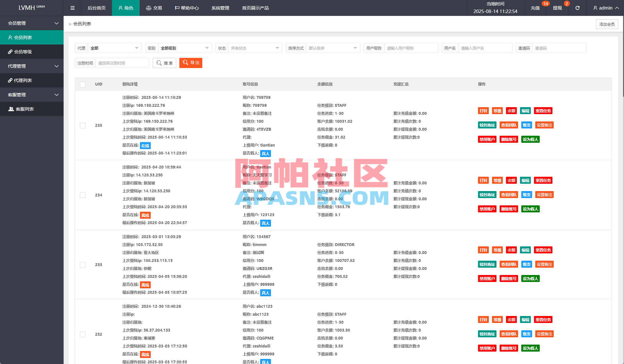624x364 pixels.
Task: Switch to 系统管理 in the top menu
Action: tap(220, 8)
